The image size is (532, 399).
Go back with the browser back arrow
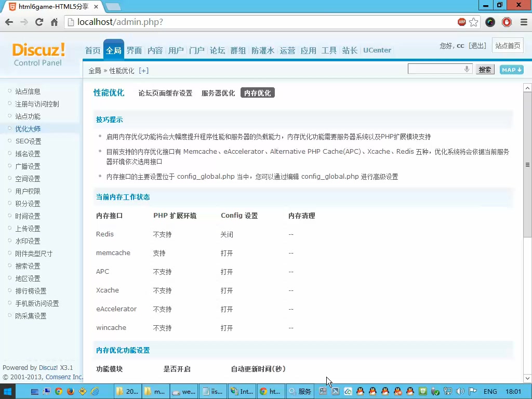pyautogui.click(x=9, y=22)
